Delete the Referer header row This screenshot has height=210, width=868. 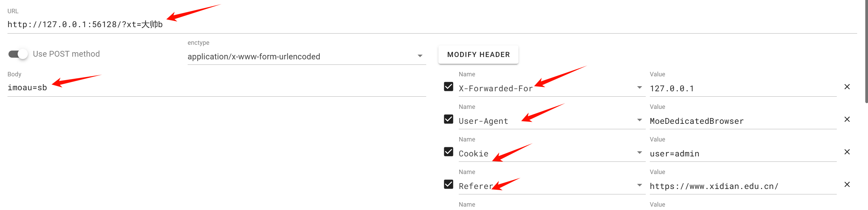[847, 185]
